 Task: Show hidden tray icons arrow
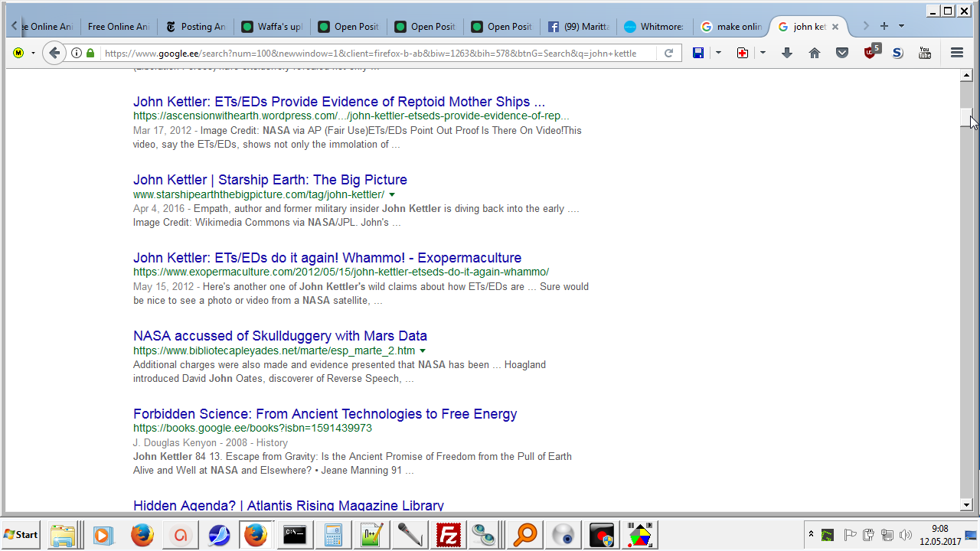pyautogui.click(x=811, y=535)
